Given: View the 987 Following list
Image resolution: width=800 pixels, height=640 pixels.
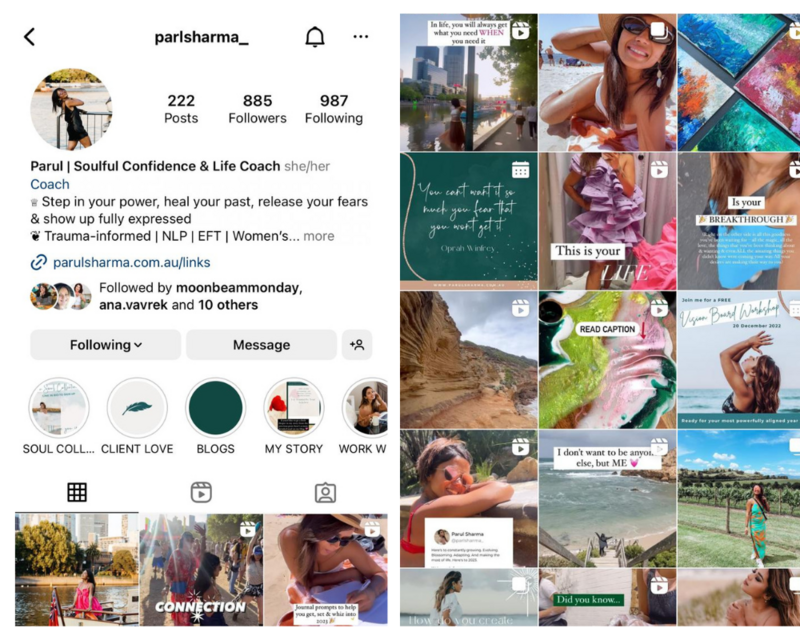Looking at the screenshot, I should point(334,109).
